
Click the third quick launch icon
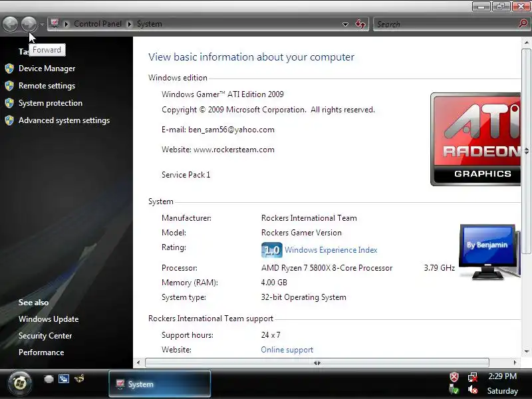79,378
